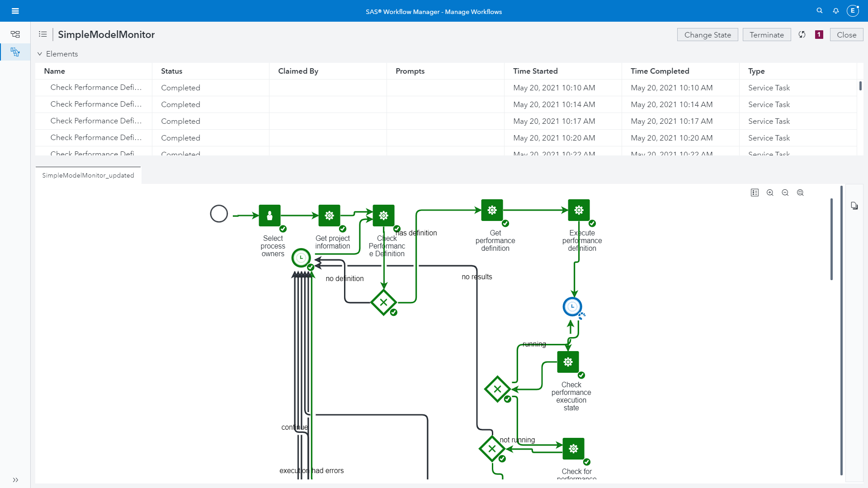The height and width of the screenshot is (488, 868).
Task: Click the Terminate button
Action: click(766, 35)
